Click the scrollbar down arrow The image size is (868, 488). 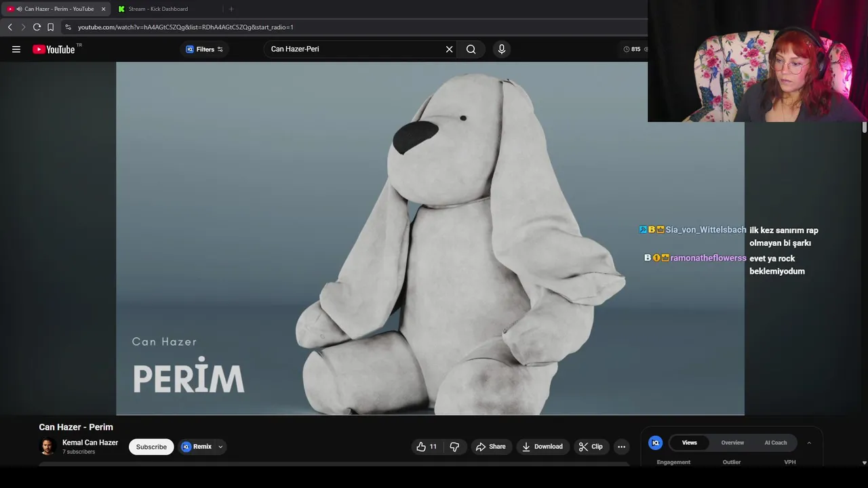click(864, 463)
